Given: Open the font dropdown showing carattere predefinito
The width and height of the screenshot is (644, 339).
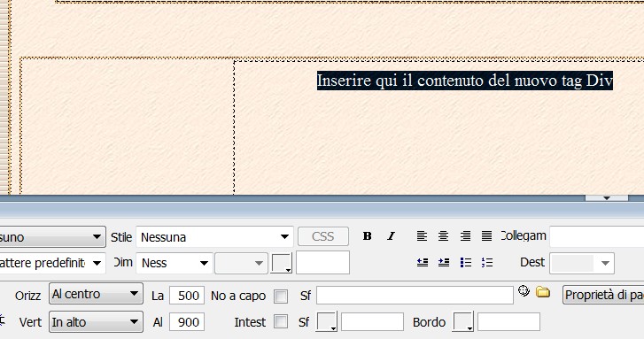Looking at the screenshot, I should point(52,263).
